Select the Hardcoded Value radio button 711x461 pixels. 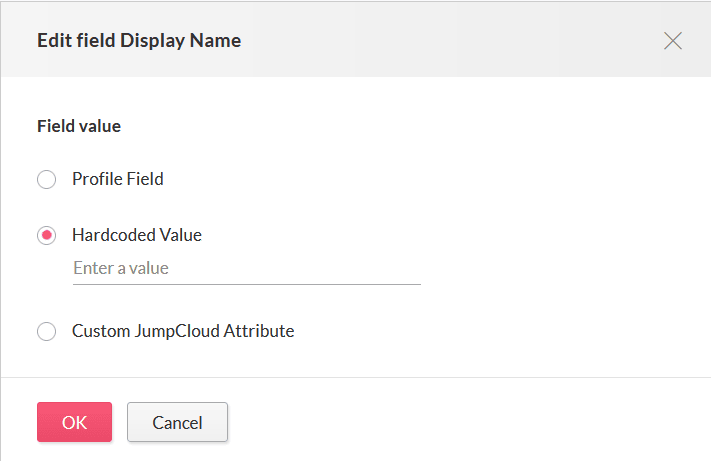coord(46,236)
